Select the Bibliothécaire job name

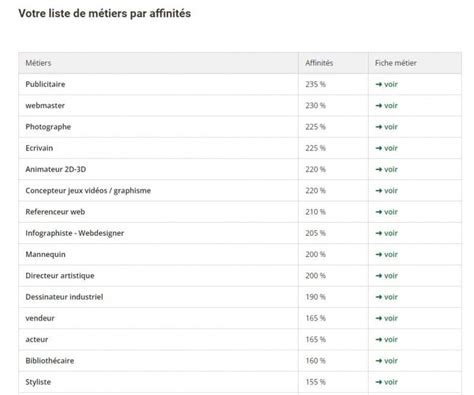click(x=50, y=361)
